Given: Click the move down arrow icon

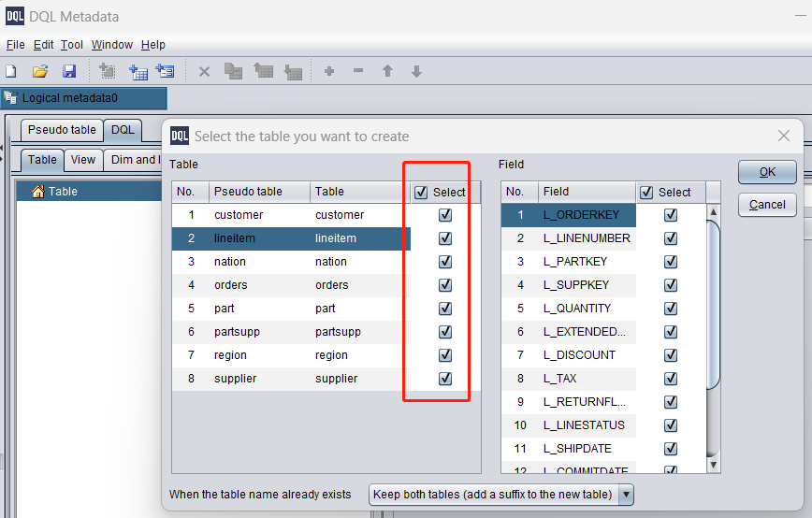Looking at the screenshot, I should click(x=416, y=71).
